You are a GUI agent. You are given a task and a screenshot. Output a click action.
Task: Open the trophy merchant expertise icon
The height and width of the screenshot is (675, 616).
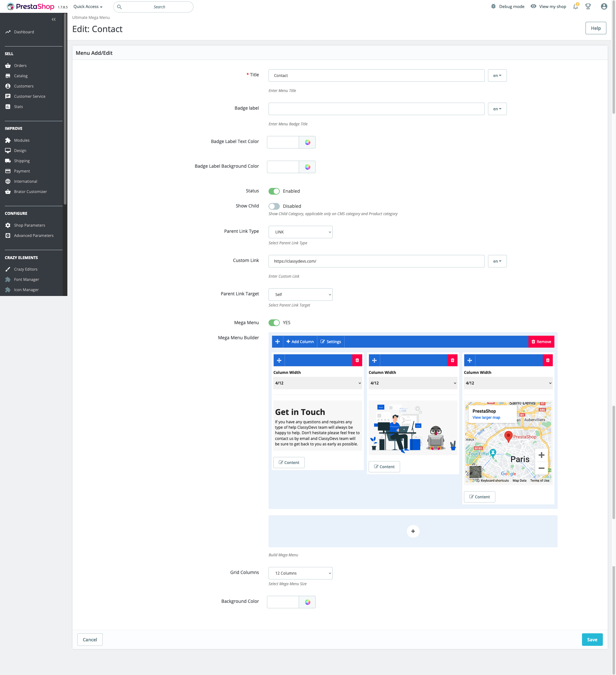pos(588,7)
